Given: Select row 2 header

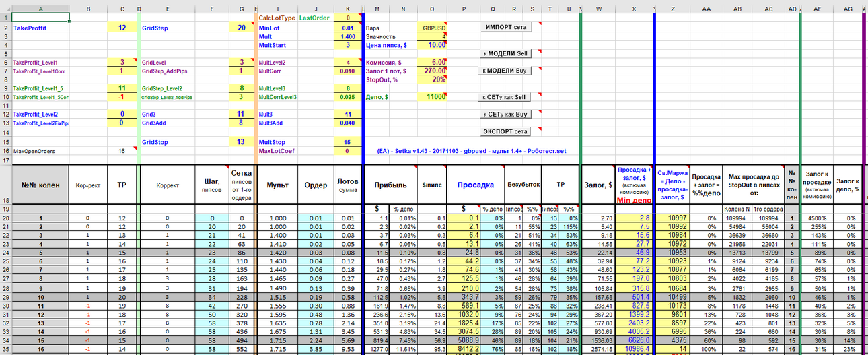Looking at the screenshot, I should coord(5,29).
